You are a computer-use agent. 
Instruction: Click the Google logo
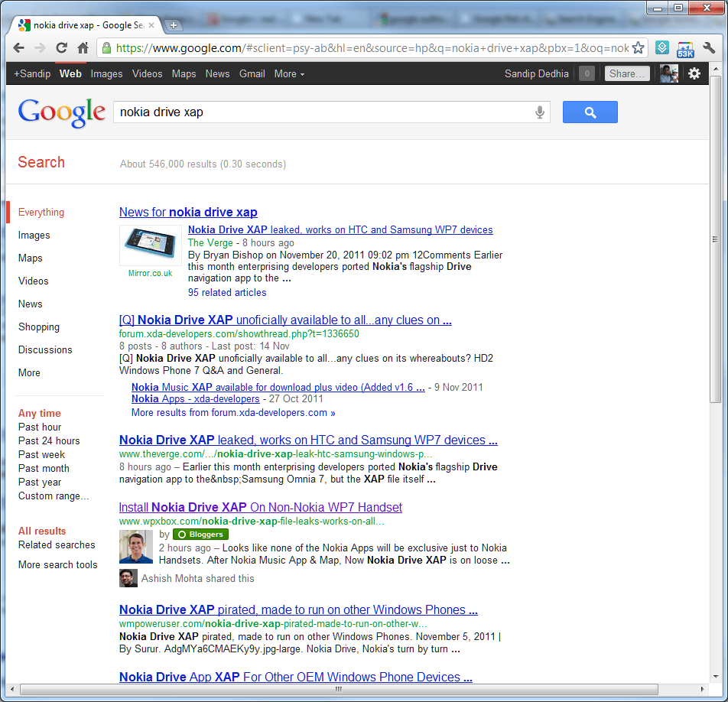62,112
